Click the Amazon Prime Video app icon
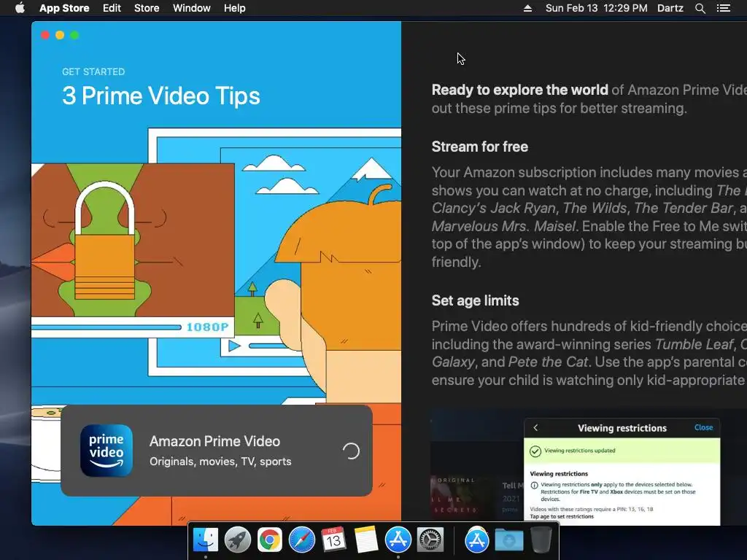 pyautogui.click(x=107, y=451)
